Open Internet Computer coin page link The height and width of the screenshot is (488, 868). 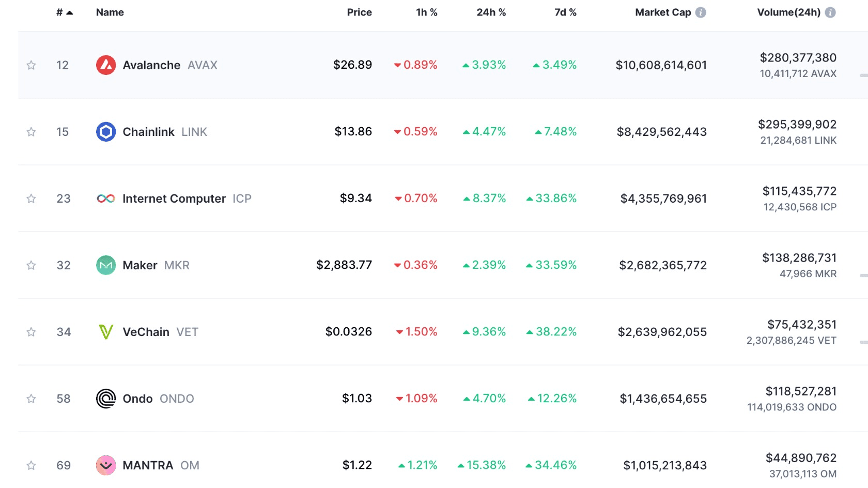[x=187, y=199]
